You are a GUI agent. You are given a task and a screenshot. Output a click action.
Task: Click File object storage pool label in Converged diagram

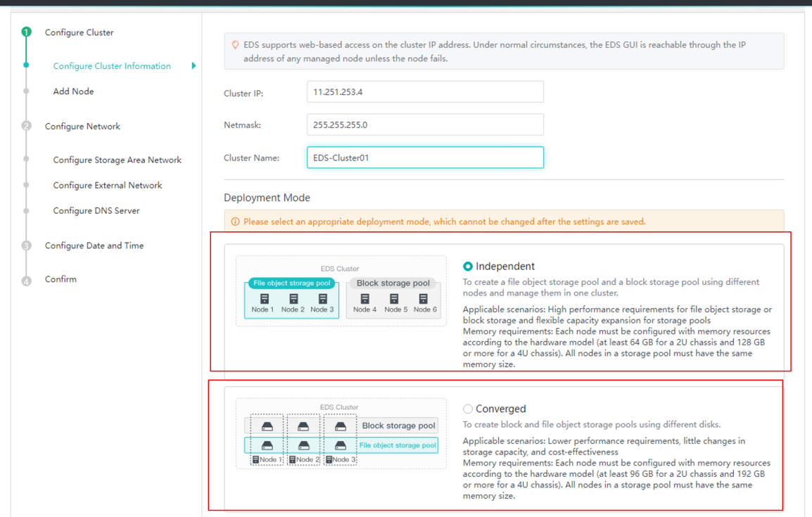398,445
